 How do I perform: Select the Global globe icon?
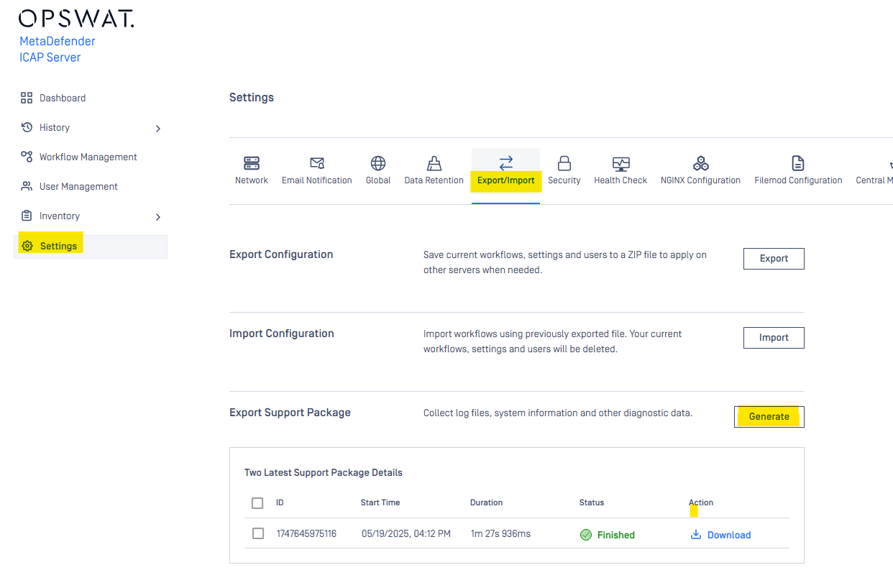pyautogui.click(x=378, y=163)
